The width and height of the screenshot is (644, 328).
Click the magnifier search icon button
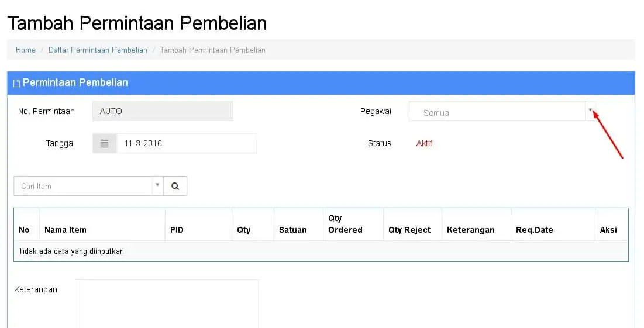[x=175, y=186]
